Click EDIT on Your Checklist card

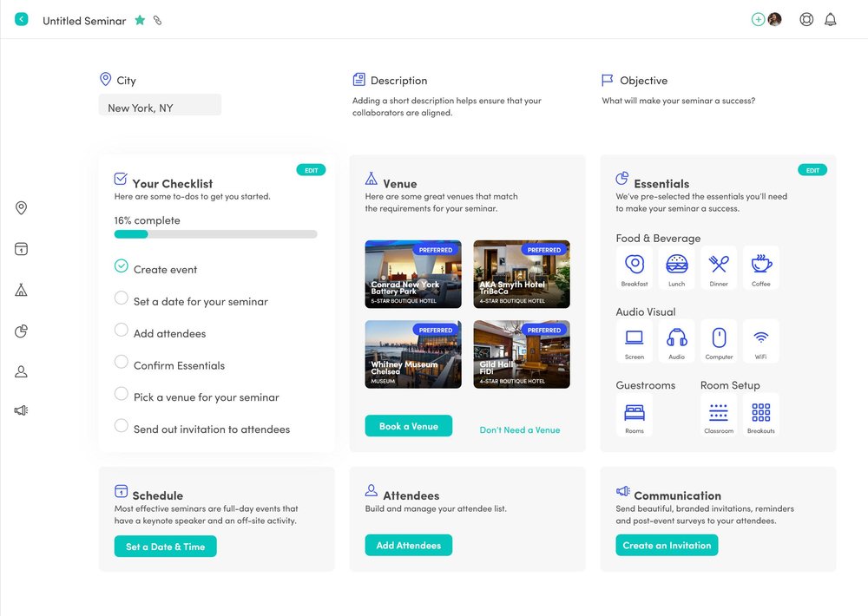(x=311, y=170)
